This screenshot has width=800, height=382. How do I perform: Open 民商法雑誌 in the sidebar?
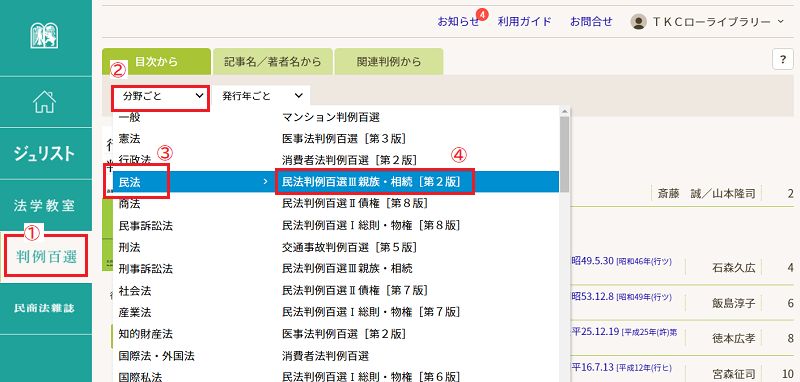[44, 309]
